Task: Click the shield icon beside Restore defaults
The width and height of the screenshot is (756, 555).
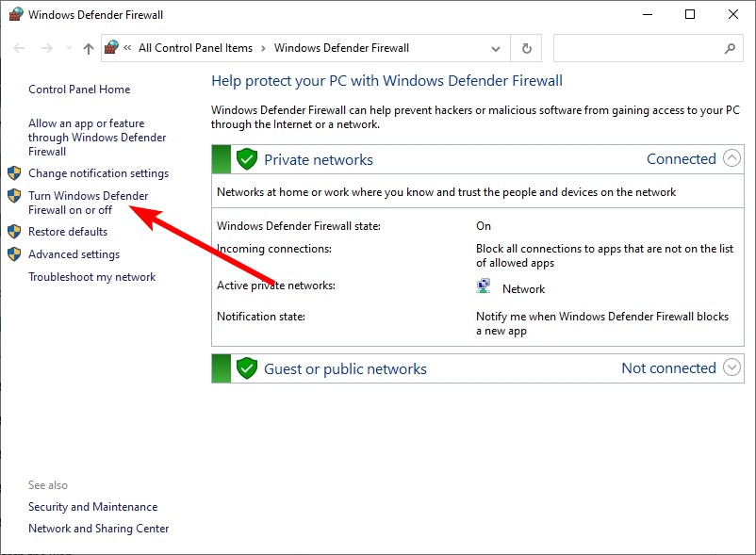Action: click(14, 231)
